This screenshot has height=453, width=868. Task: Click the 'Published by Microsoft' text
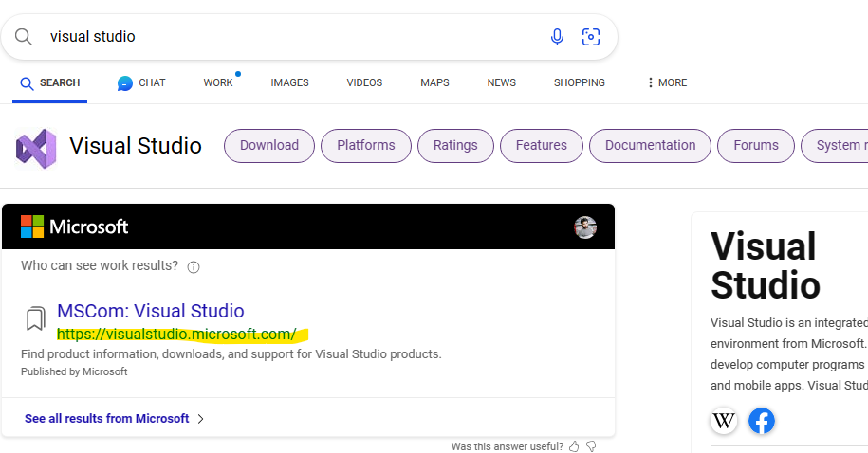click(x=74, y=371)
